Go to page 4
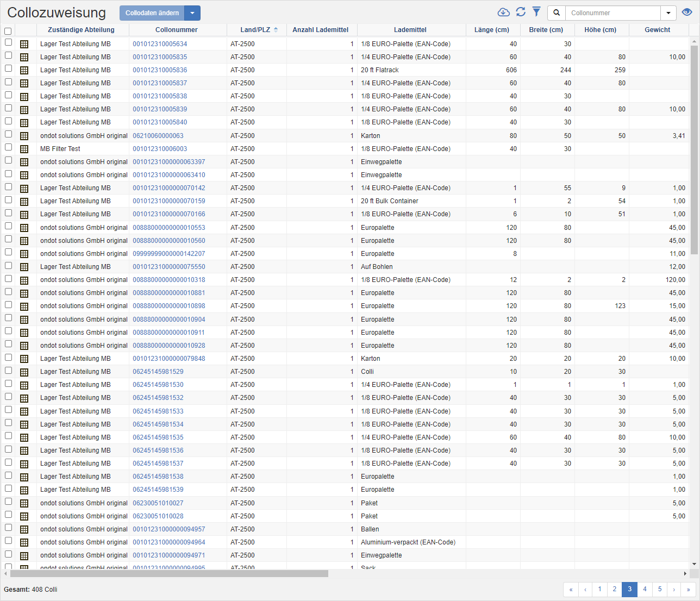Viewport: 700px width, 601px height. click(645, 589)
